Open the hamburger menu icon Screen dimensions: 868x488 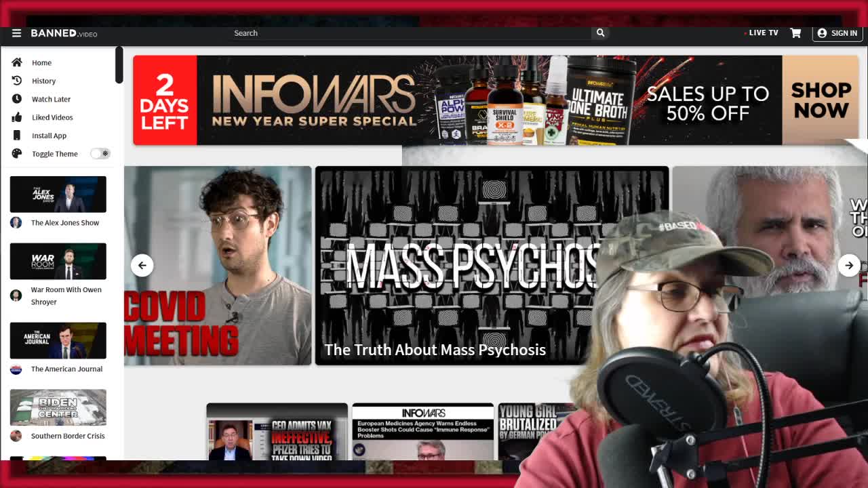pyautogui.click(x=16, y=33)
